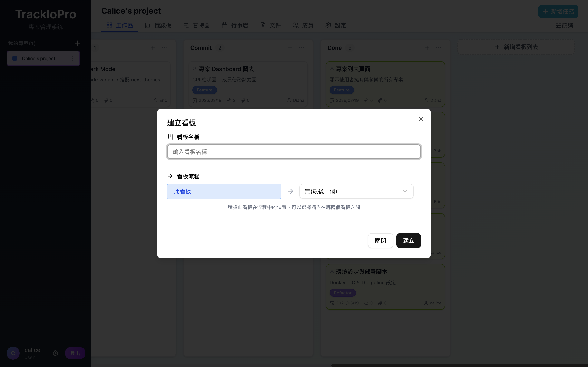Select the blue Calice's project color square
Image resolution: width=588 pixels, height=367 pixels.
pos(15,58)
